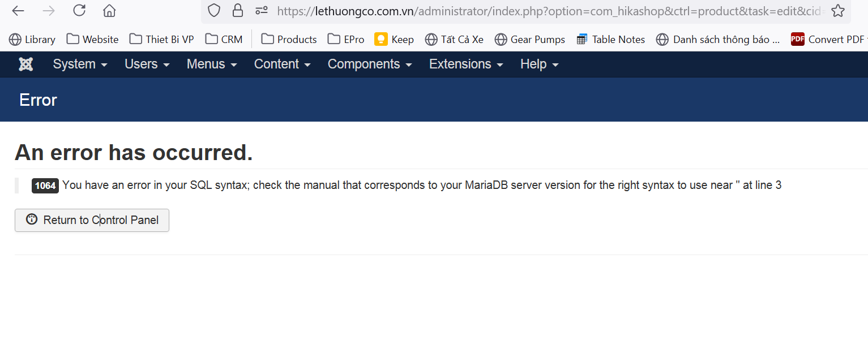The width and height of the screenshot is (868, 349).
Task: Open the Table Notes bookmark
Action: (x=610, y=39)
